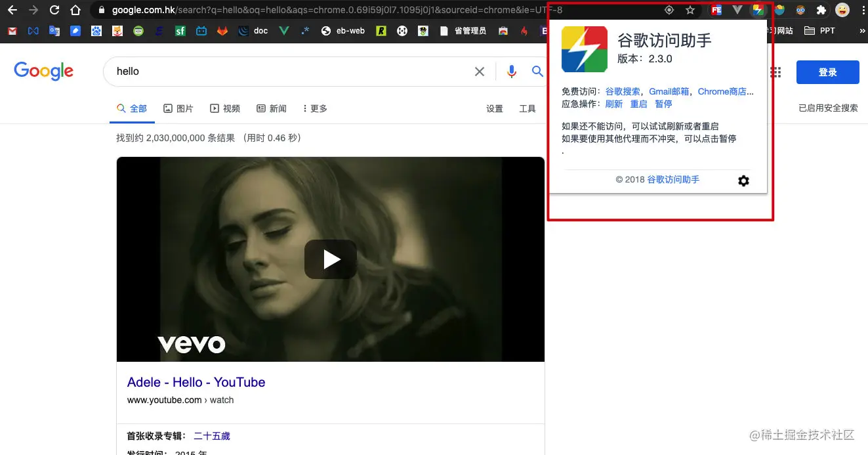Click the 已启用安全搜索 SafeSearch label
The width and height of the screenshot is (868, 455).
pyautogui.click(x=828, y=108)
